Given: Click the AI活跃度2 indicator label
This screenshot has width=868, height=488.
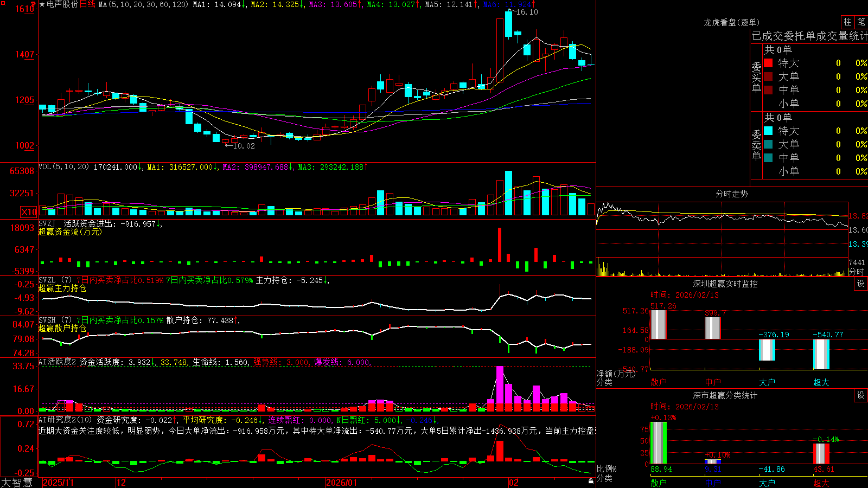Looking at the screenshot, I should pos(58,362).
